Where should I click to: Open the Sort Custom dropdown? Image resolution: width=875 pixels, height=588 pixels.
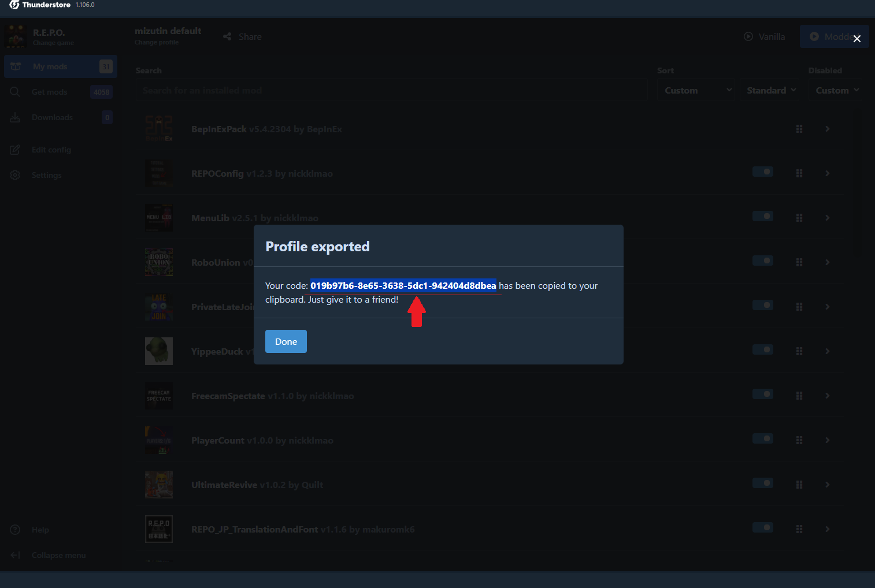(697, 90)
